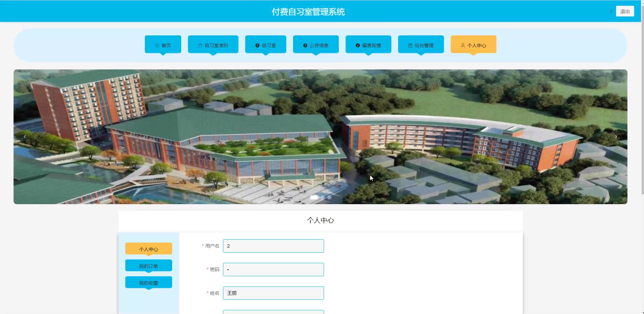
Task: Click the user icon on 个人中心 nav
Action: tap(463, 45)
